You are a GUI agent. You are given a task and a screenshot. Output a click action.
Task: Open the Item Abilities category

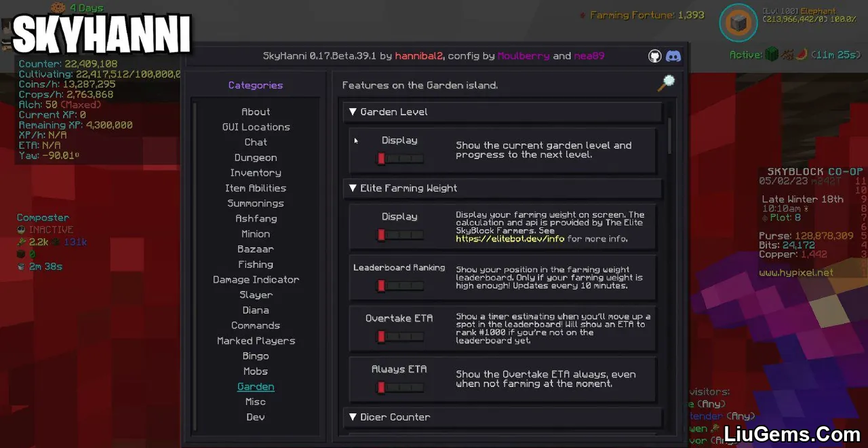coord(256,188)
